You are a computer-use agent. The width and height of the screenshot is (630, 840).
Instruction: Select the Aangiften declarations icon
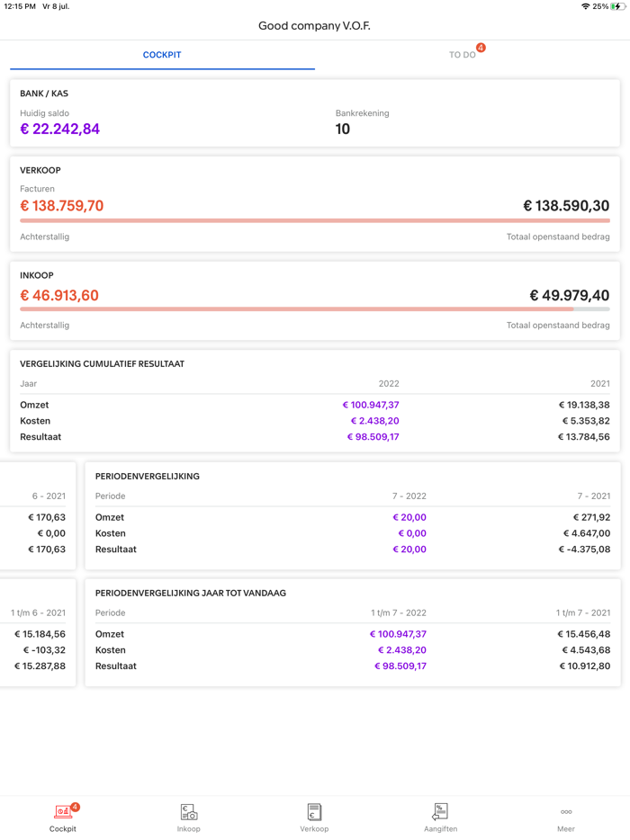pyautogui.click(x=440, y=809)
